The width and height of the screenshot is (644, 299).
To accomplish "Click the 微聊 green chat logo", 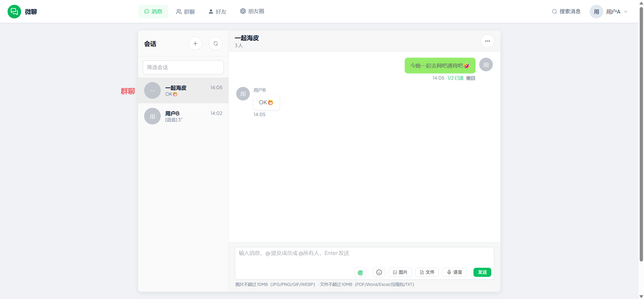I will point(14,12).
